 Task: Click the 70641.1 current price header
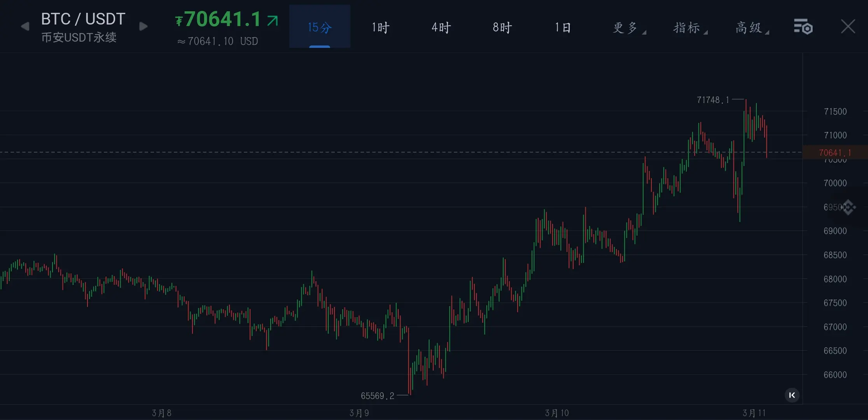coord(222,19)
